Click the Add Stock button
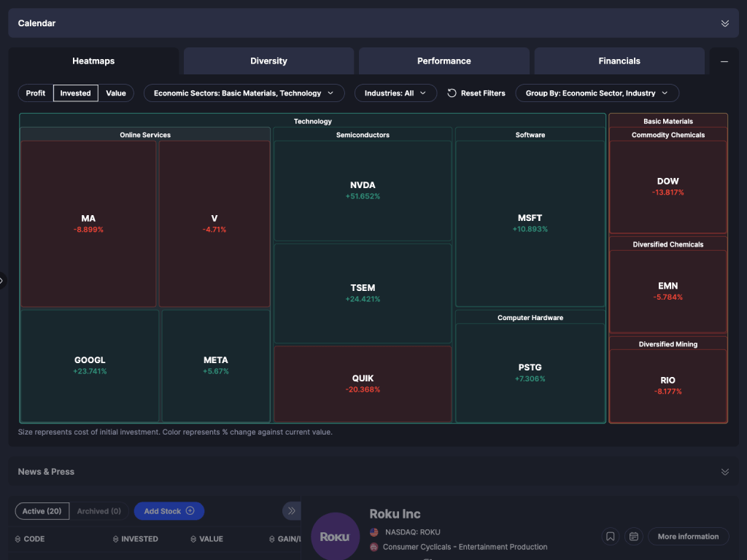 (169, 511)
